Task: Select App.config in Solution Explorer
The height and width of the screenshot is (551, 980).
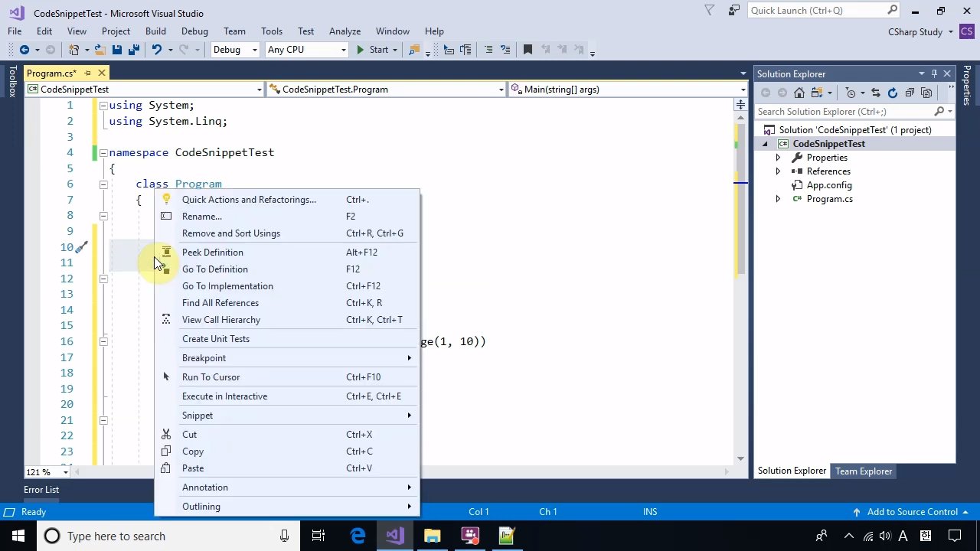Action: pyautogui.click(x=828, y=185)
